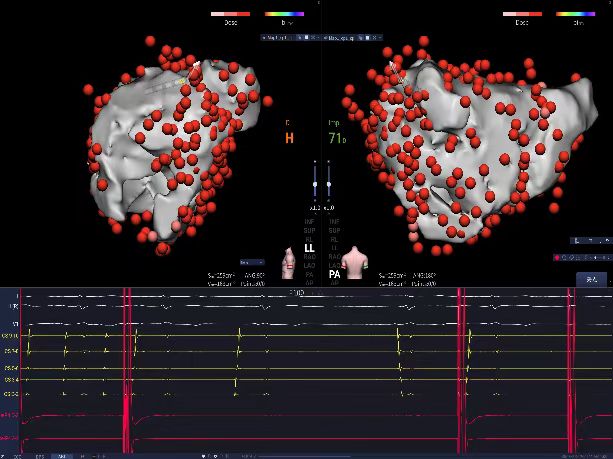The width and height of the screenshot is (613, 459).
Task: Click the red dot icon in right map toolbar
Action: click(557, 256)
